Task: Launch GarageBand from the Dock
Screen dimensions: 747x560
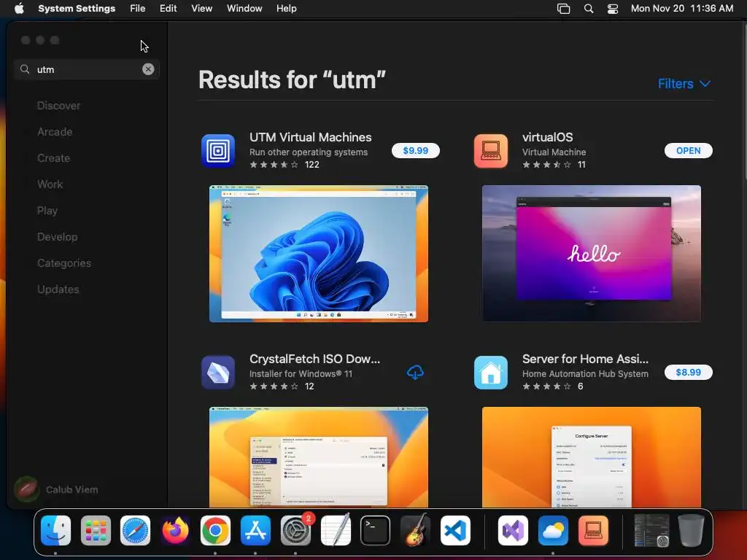Action: tap(415, 531)
